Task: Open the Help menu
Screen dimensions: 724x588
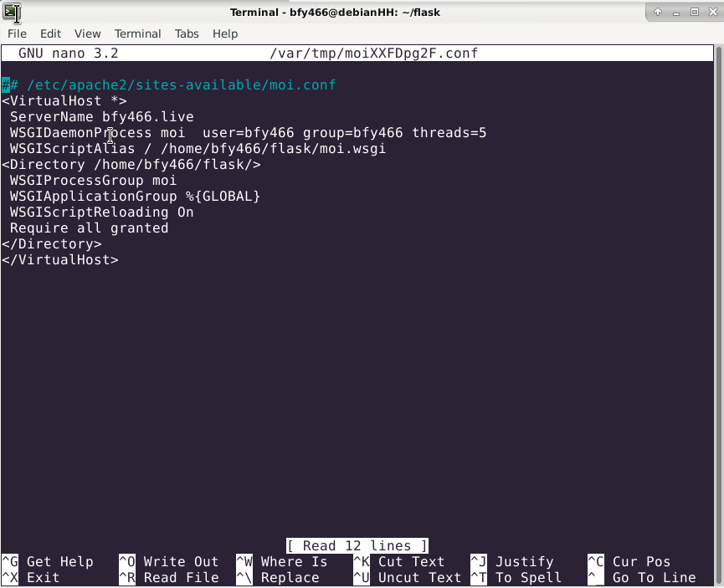Action: coord(225,33)
